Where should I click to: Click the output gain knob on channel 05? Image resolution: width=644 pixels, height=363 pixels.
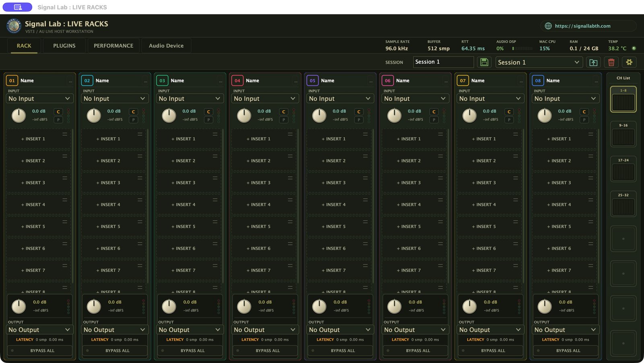319,306
